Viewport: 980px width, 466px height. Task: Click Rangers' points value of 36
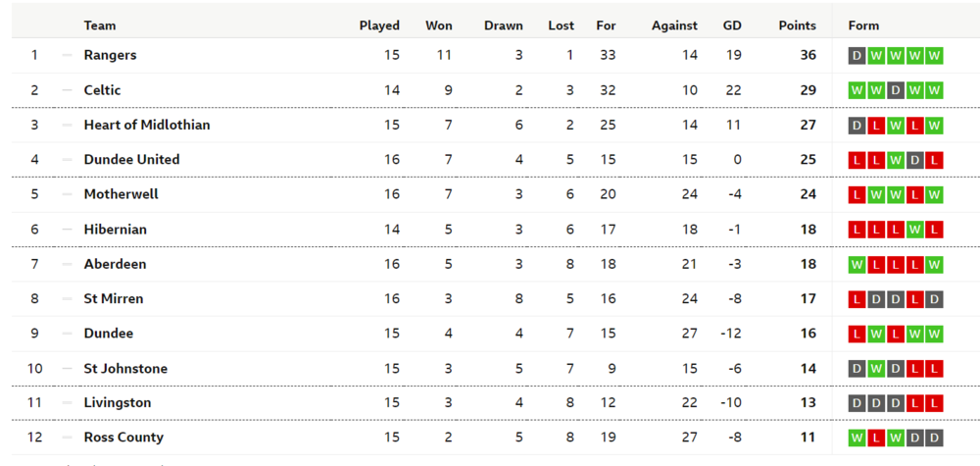(x=808, y=55)
